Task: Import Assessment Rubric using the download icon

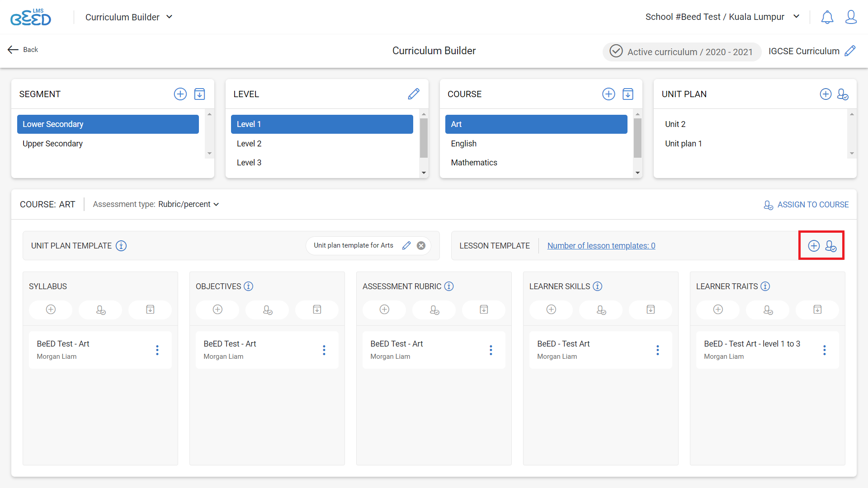Action: pyautogui.click(x=484, y=310)
